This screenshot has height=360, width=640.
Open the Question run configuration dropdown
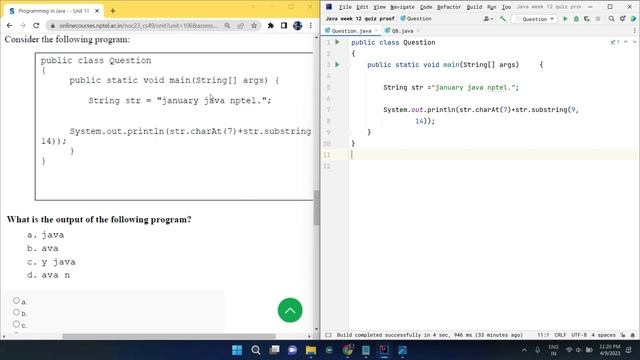click(x=535, y=19)
